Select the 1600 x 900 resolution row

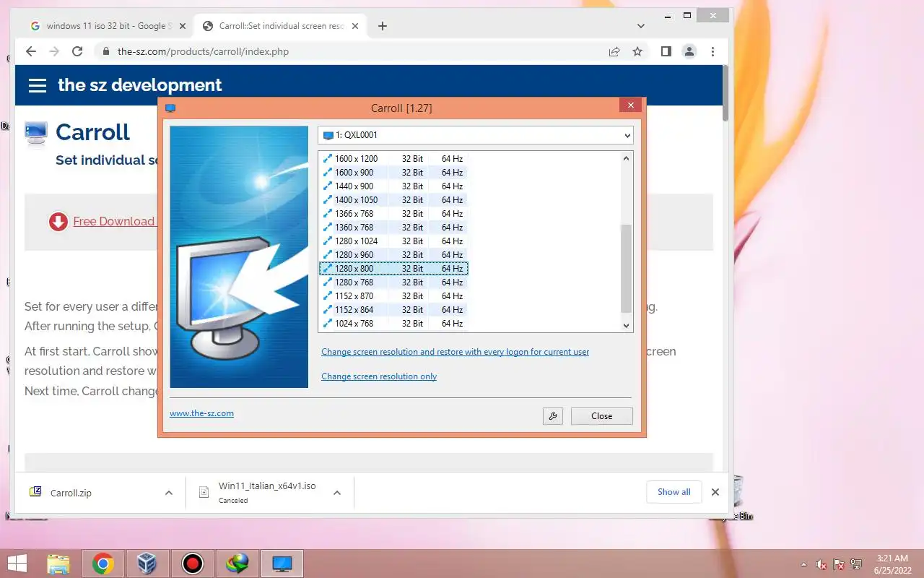tap(393, 173)
